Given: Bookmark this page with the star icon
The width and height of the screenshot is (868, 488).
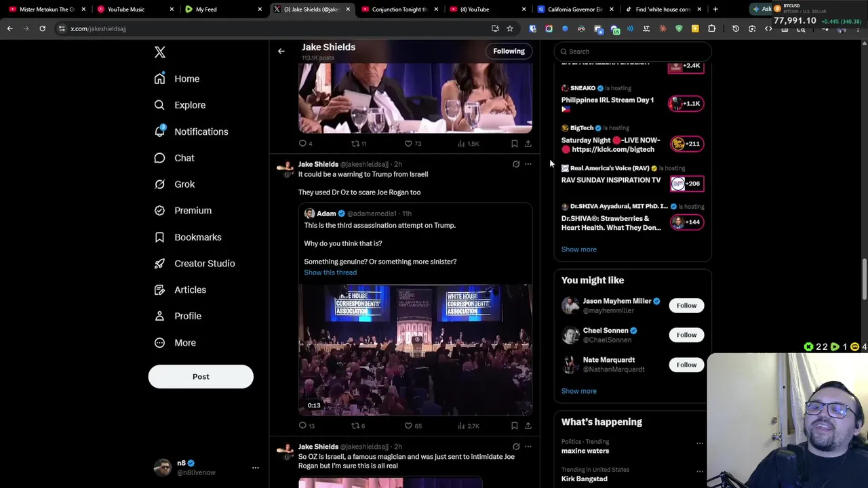Looking at the screenshot, I should coord(510,28).
